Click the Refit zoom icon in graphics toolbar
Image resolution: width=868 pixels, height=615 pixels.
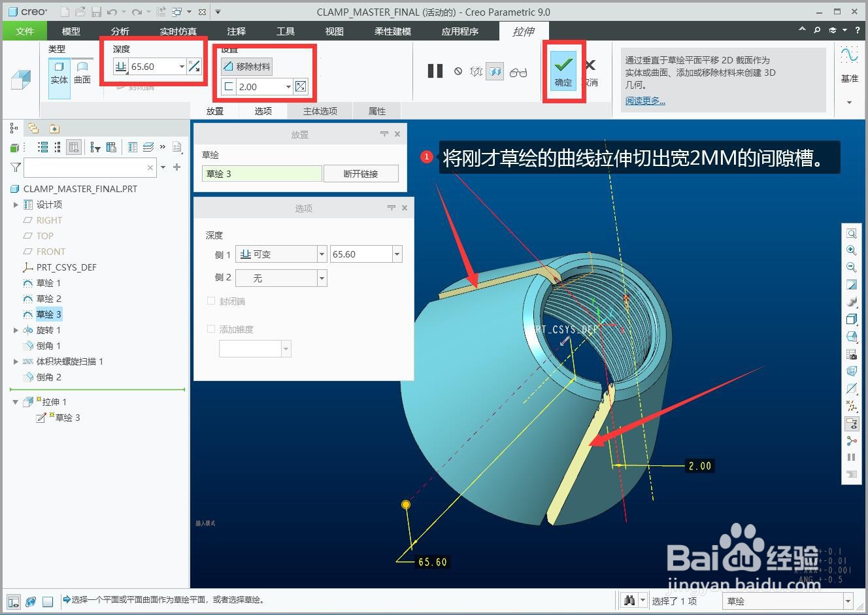point(852,233)
